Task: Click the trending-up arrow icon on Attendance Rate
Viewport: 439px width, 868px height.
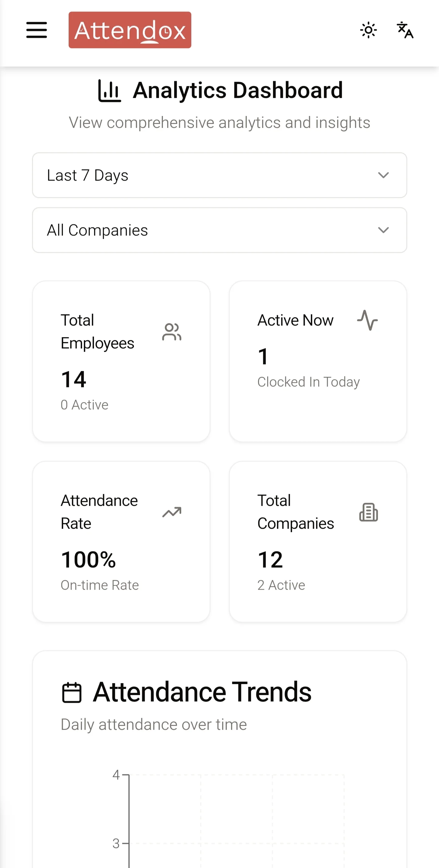Action: point(172,512)
